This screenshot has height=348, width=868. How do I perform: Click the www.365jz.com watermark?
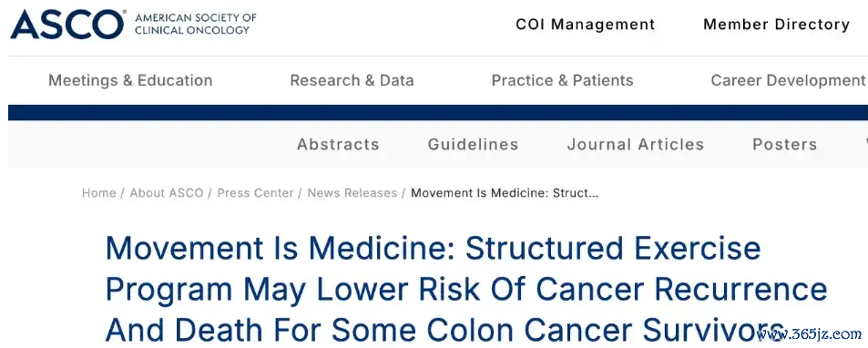[x=809, y=333]
